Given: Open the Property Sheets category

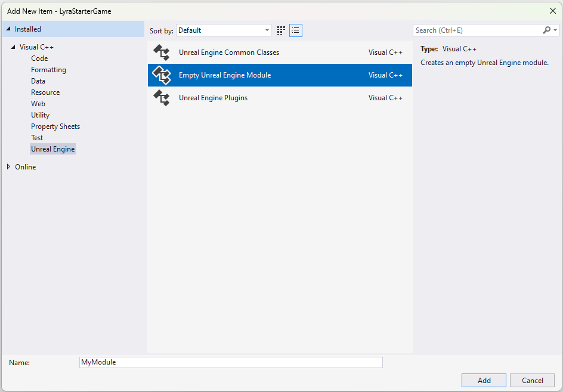Looking at the screenshot, I should [55, 126].
